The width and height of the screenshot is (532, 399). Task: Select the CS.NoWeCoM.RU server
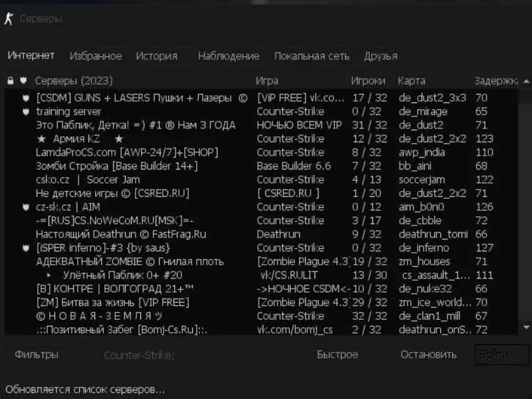261,221
